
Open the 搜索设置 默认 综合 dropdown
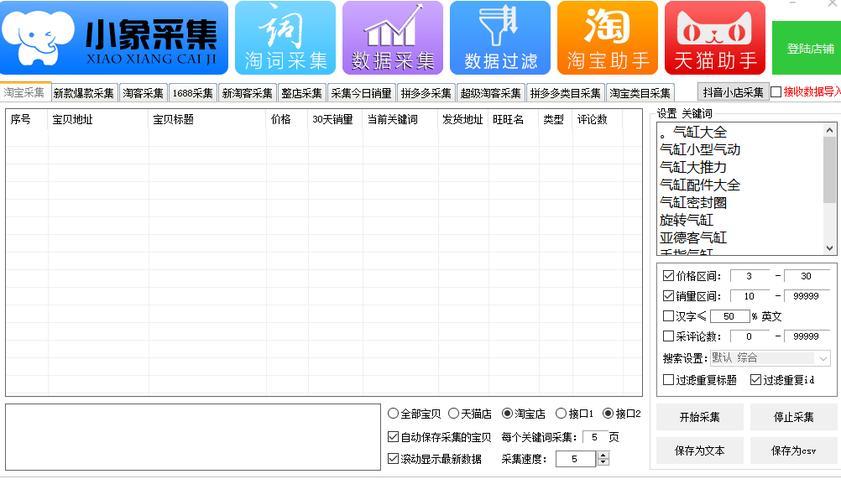[x=770, y=357]
